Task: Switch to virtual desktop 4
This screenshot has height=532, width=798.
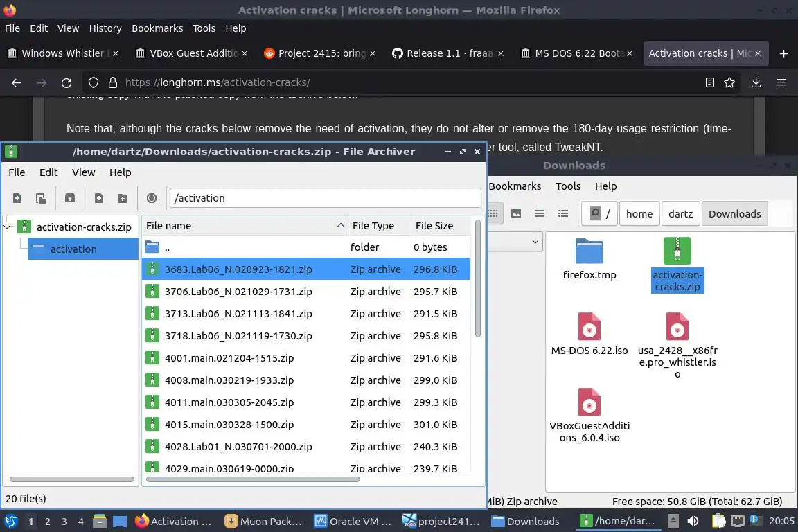Action: click(x=81, y=522)
